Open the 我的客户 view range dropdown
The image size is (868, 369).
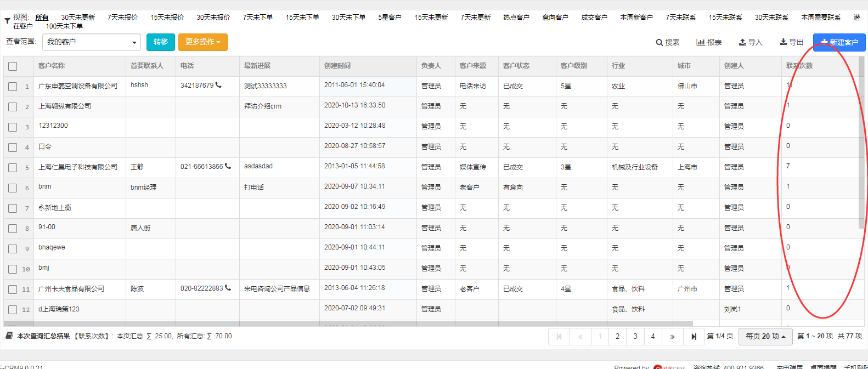91,42
